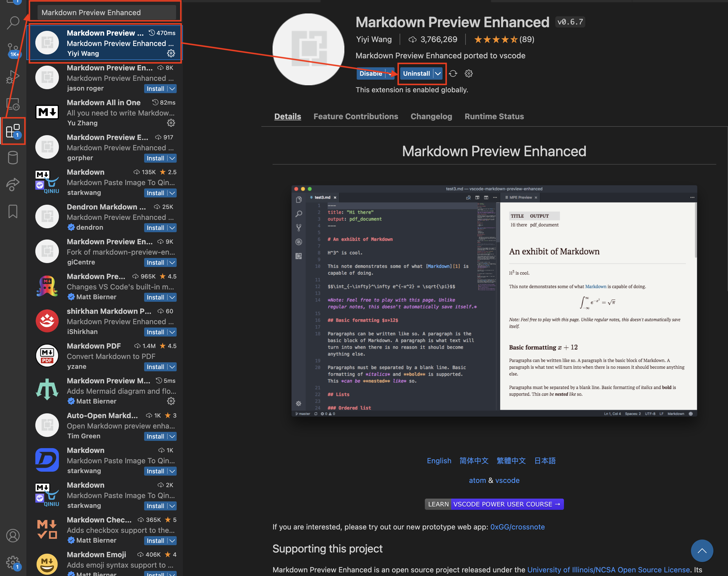Select the Markdown All in One list row
The width and height of the screenshot is (728, 576).
[x=105, y=112]
